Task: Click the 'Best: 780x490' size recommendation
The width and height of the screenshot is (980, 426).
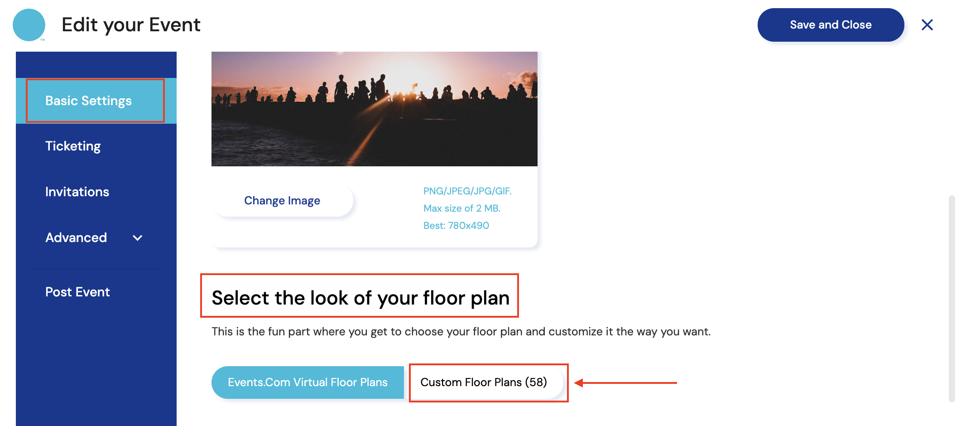Action: click(456, 226)
